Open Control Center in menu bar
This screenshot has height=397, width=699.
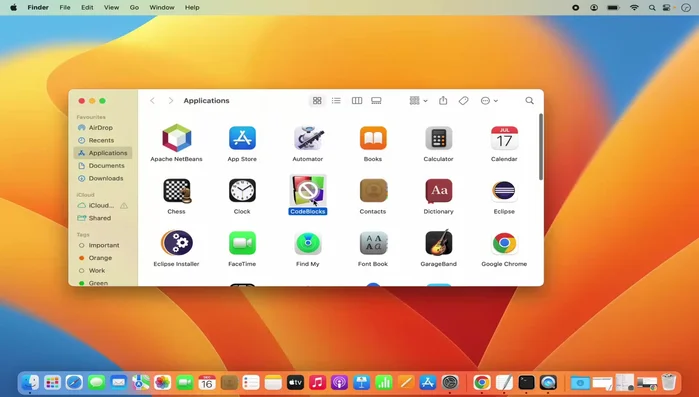[x=667, y=8]
